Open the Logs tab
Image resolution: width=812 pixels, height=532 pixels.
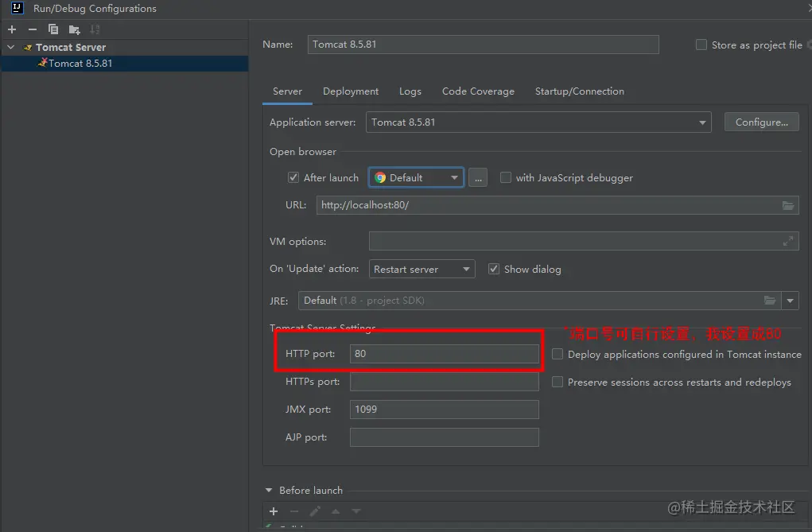coord(410,91)
